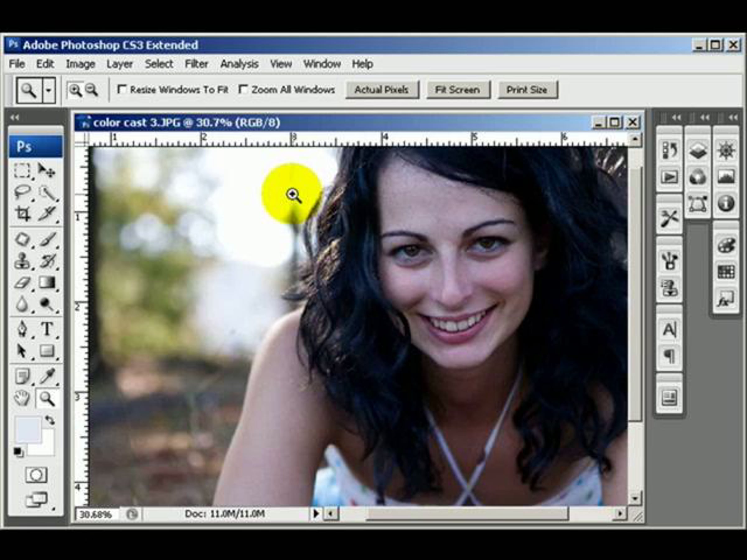The width and height of the screenshot is (747, 560).
Task: Select the Lasso tool
Action: point(23,192)
